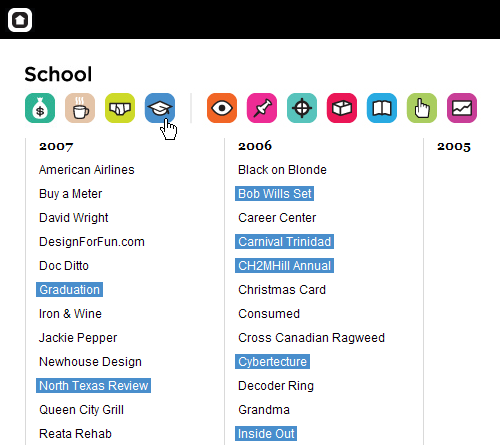Toggle the orange eye filter icon
This screenshot has height=445, width=500.
point(222,108)
